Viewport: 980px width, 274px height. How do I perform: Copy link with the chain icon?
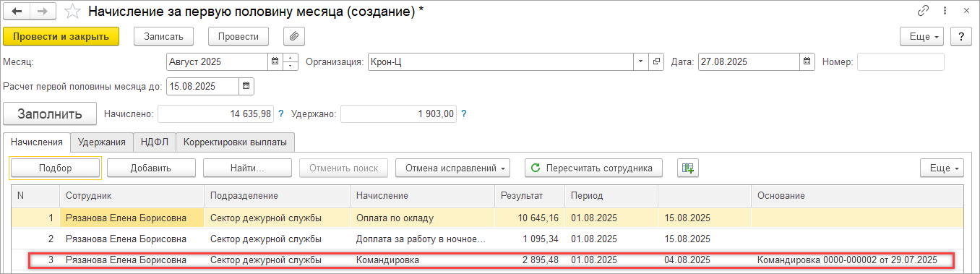(923, 12)
